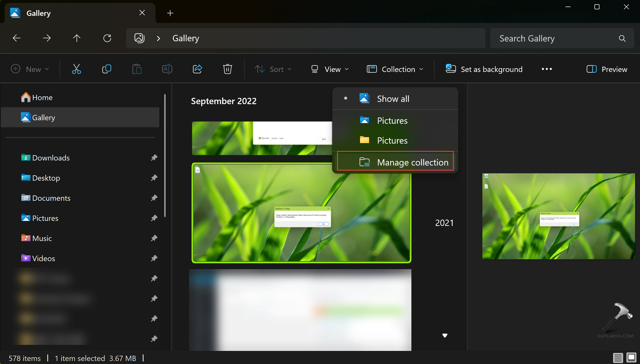640x364 pixels.
Task: Expand the View dropdown
Action: click(330, 69)
